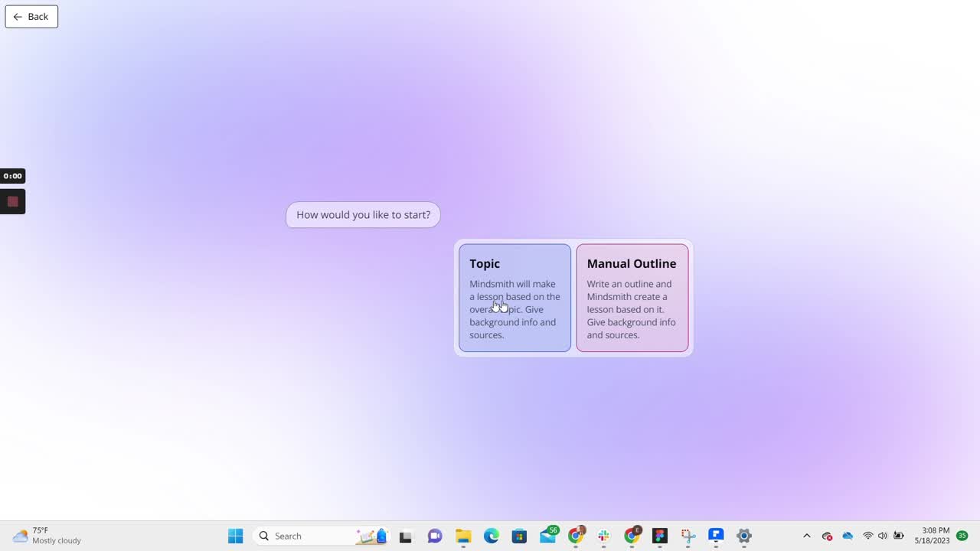Open Wi-Fi settings from system tray
The height and width of the screenshot is (551, 980).
[867, 536]
